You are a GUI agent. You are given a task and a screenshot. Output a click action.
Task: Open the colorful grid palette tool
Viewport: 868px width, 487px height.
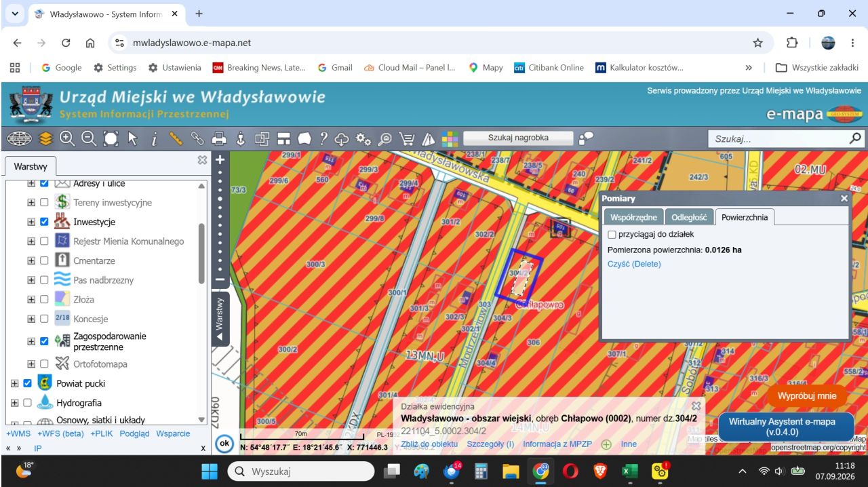[x=450, y=138]
